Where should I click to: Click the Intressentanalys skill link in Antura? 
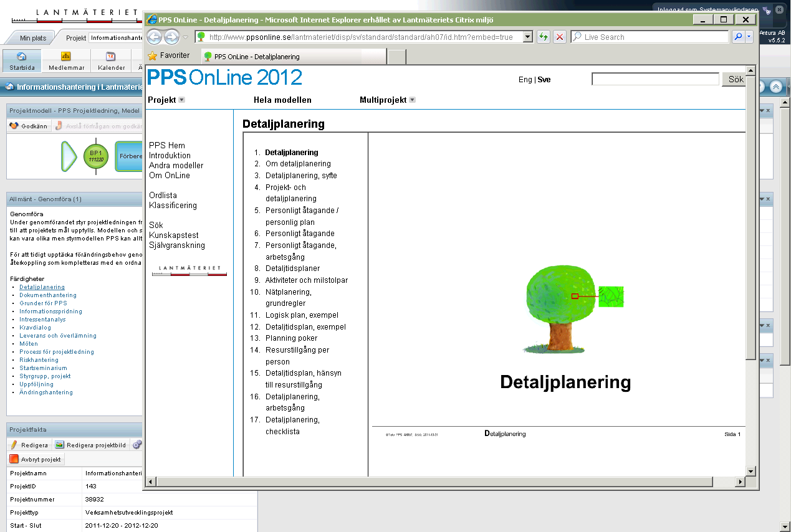[42, 320]
